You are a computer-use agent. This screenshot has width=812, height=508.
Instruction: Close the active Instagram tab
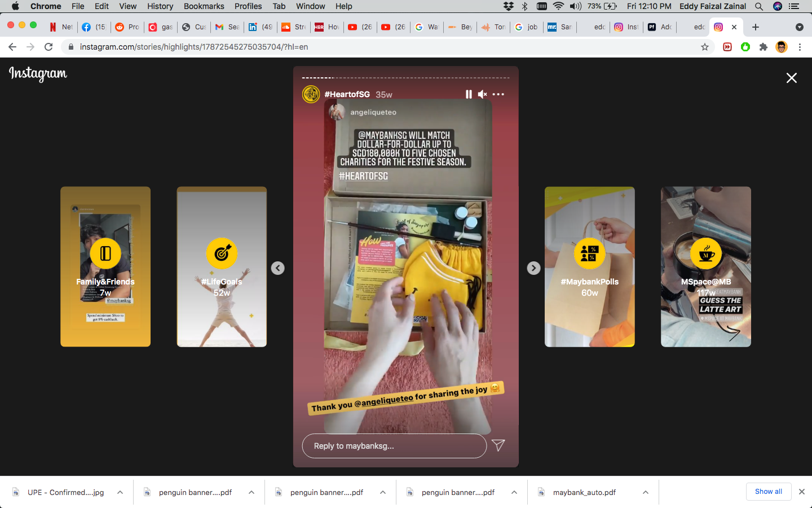(734, 27)
